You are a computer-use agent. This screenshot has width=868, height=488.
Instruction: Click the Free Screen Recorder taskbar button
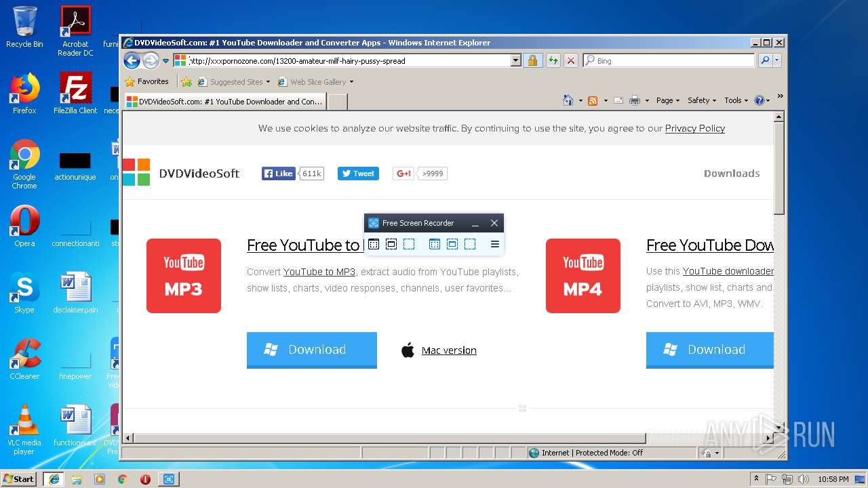tap(168, 479)
